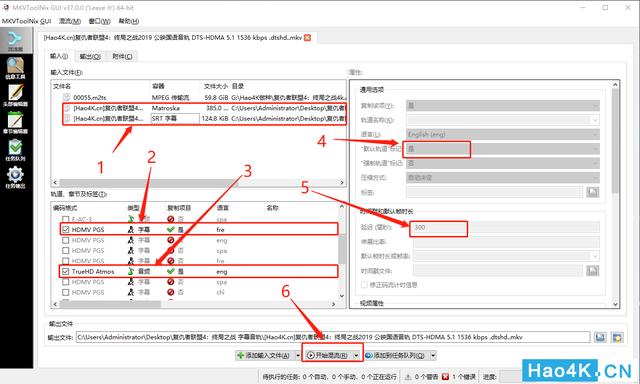Click green checkmark icon of checked HDMV PGS fre
This screenshot has width=640, height=384.
(x=171, y=230)
